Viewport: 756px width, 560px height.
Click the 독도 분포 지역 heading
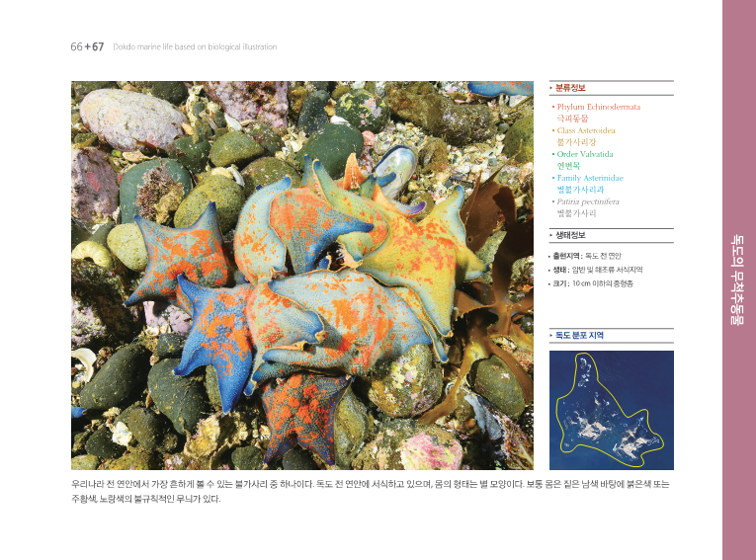[x=579, y=335]
